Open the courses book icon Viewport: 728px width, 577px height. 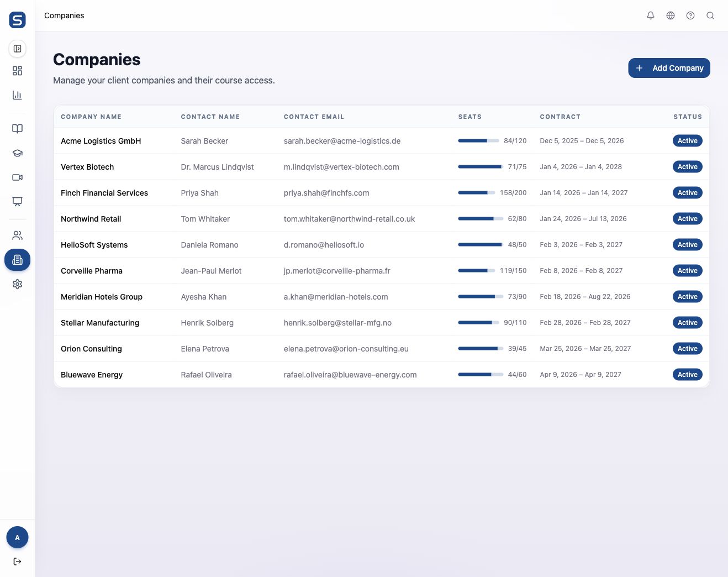(18, 129)
